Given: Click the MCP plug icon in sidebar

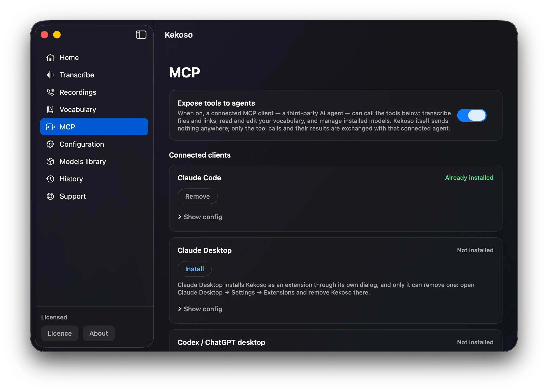Looking at the screenshot, I should pos(50,127).
